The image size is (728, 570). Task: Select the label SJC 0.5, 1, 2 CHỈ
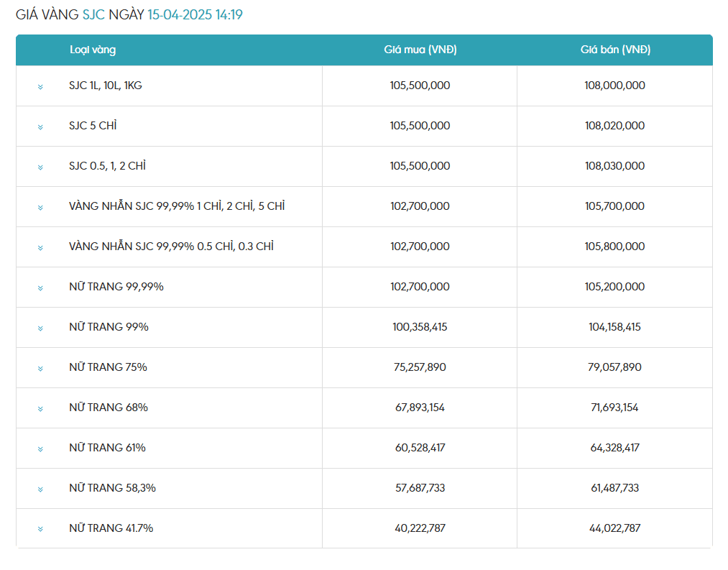pyautogui.click(x=107, y=166)
